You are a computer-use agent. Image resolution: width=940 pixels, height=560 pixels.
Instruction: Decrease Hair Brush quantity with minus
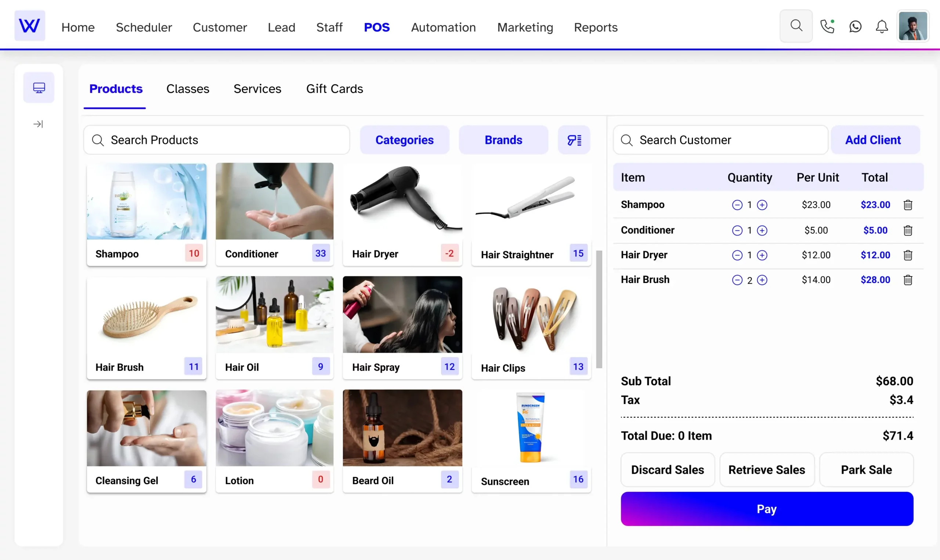pyautogui.click(x=737, y=280)
